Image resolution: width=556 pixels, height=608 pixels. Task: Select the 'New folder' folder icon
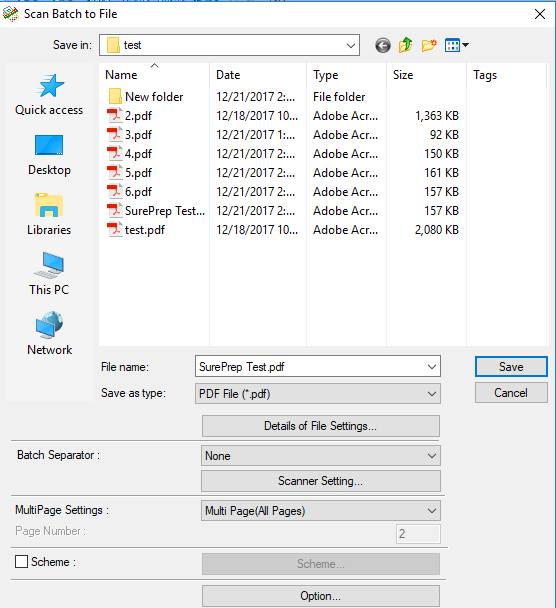(115, 97)
